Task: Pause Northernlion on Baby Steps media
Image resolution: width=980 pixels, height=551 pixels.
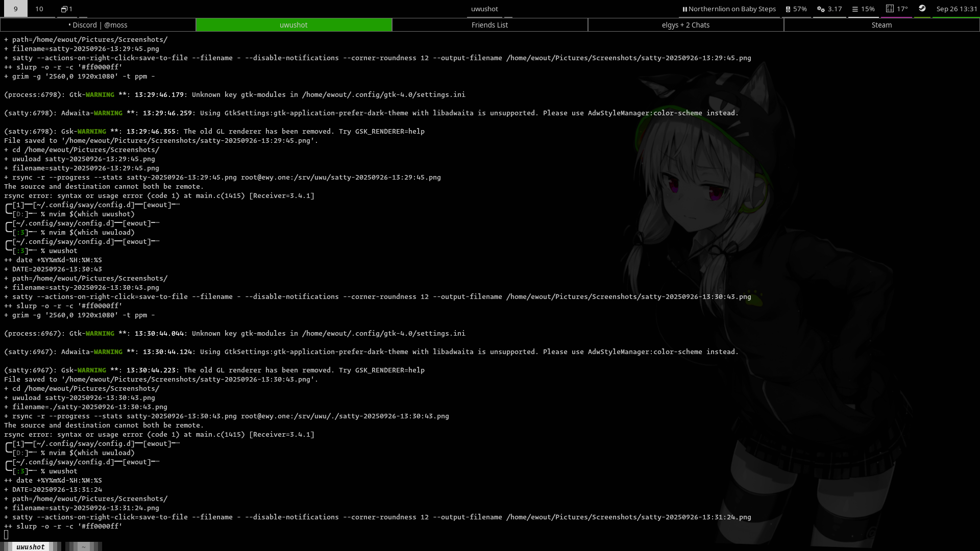Action: pyautogui.click(x=684, y=9)
